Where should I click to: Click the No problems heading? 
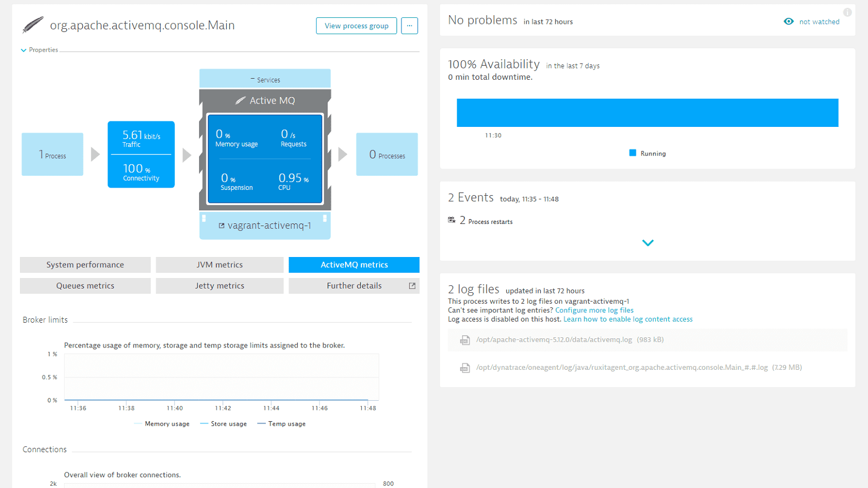click(x=483, y=21)
